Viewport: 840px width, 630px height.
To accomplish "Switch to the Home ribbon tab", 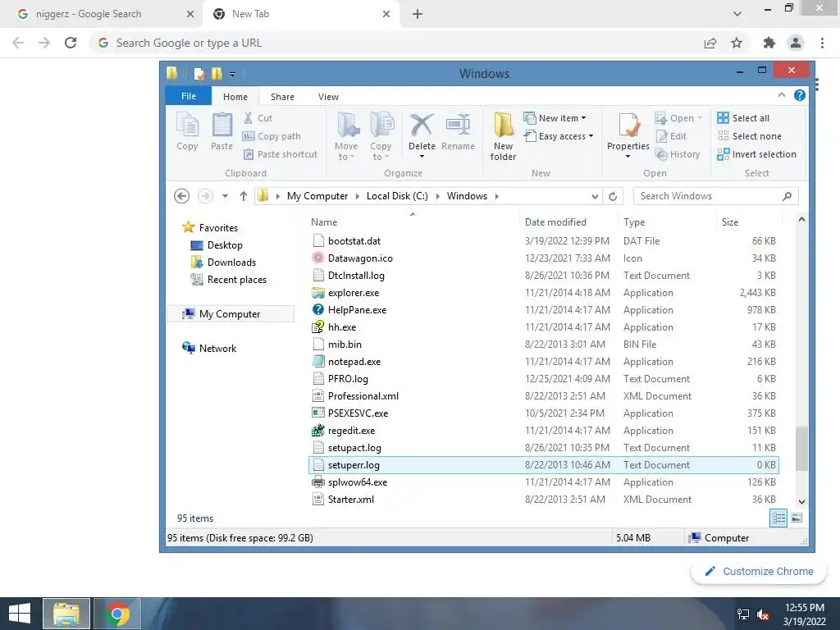I will pyautogui.click(x=235, y=97).
